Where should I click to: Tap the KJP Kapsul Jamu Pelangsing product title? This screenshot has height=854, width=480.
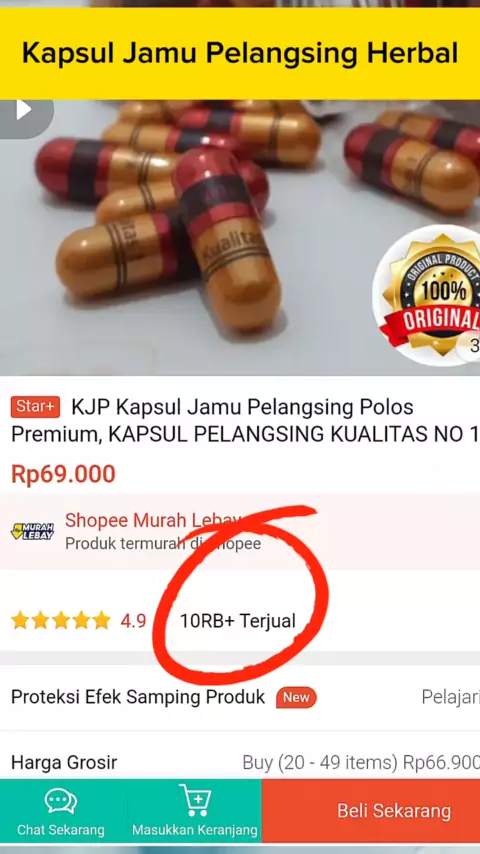240,421
